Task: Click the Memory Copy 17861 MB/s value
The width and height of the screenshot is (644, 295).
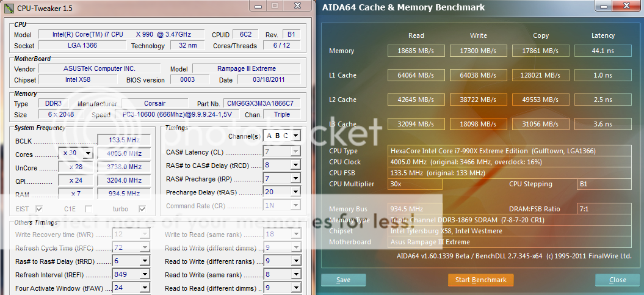Action: coord(541,51)
